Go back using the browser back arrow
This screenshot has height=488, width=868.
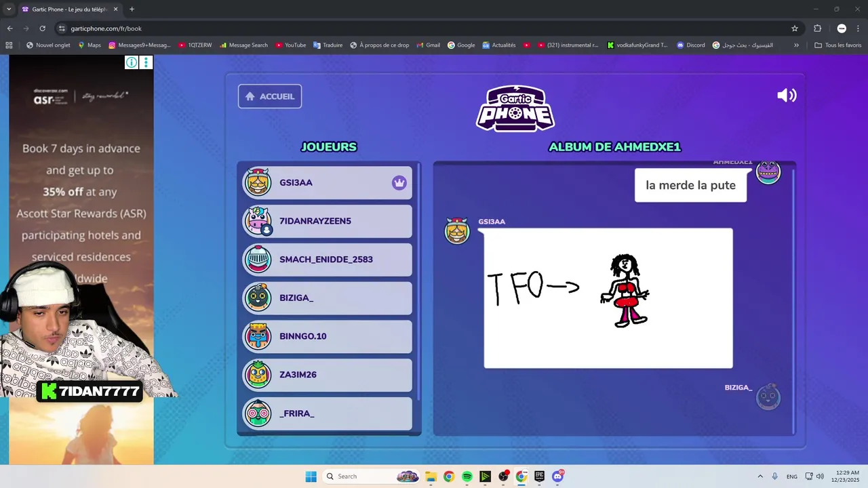coord(9,28)
